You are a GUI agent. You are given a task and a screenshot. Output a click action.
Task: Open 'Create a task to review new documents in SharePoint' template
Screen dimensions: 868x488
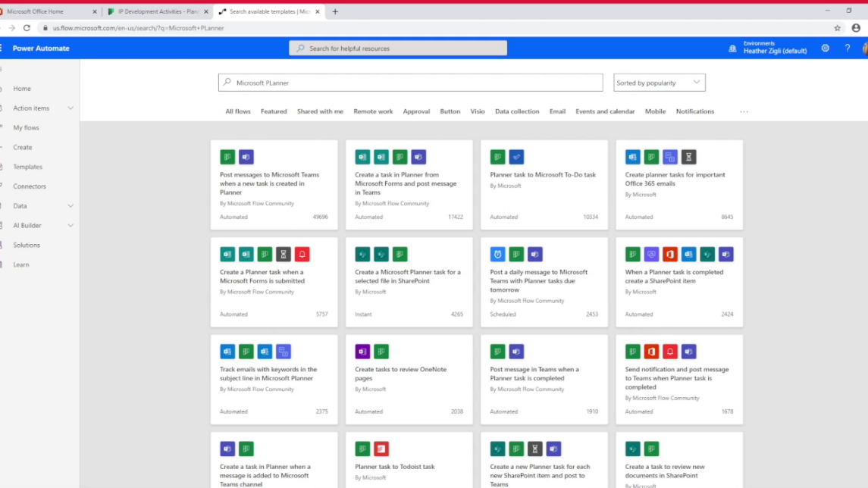pos(679,460)
